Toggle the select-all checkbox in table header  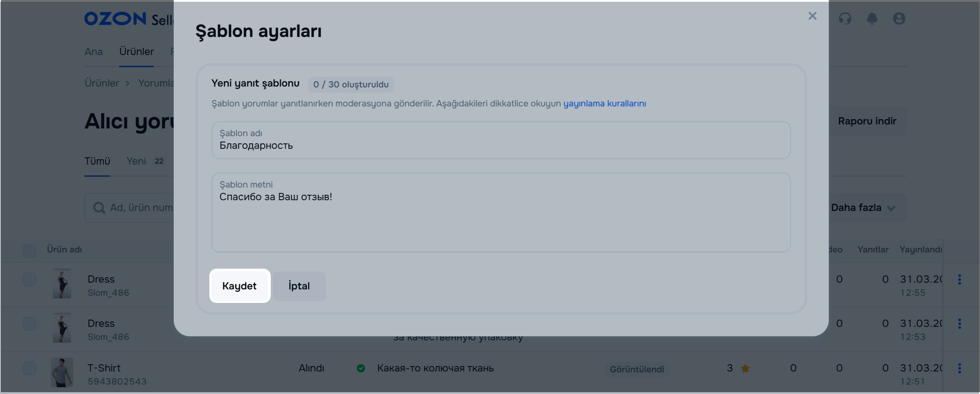29,251
